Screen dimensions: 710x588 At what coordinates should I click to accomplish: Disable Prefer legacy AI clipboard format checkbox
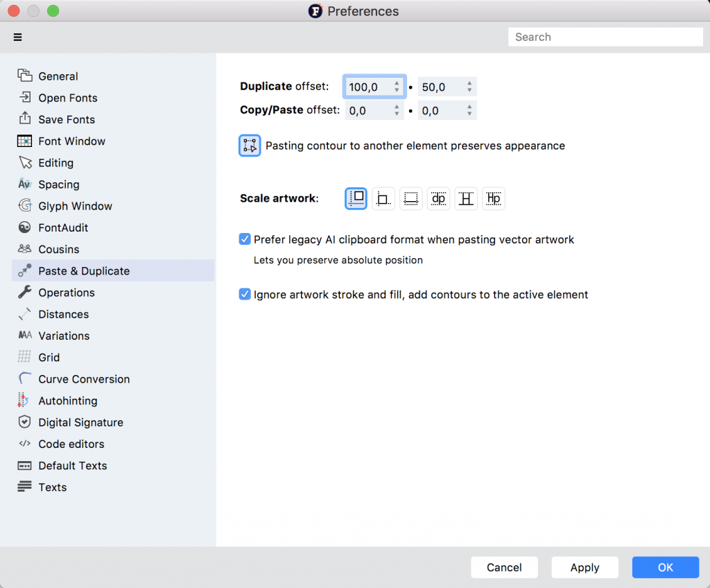click(245, 239)
